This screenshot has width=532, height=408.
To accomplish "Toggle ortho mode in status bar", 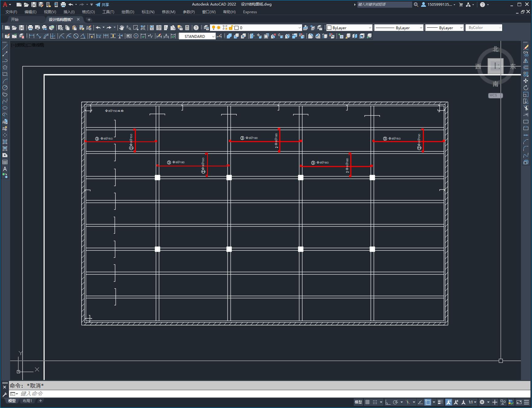I will (388, 402).
